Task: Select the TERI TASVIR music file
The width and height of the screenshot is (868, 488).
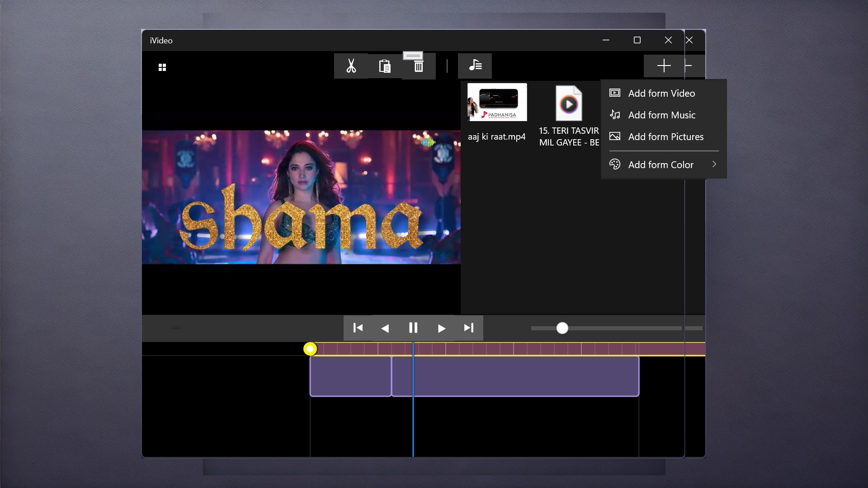Action: (569, 104)
